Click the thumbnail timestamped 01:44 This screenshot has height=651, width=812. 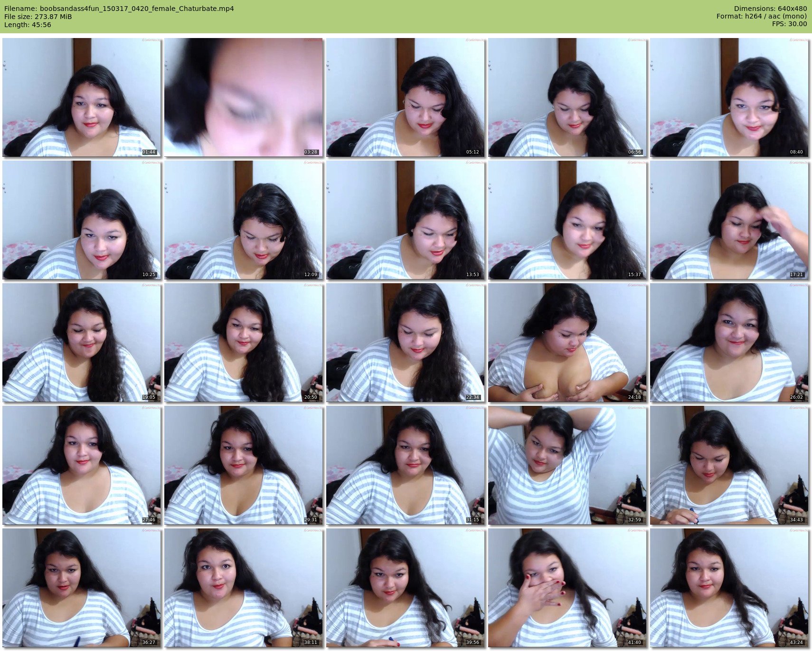coord(82,97)
